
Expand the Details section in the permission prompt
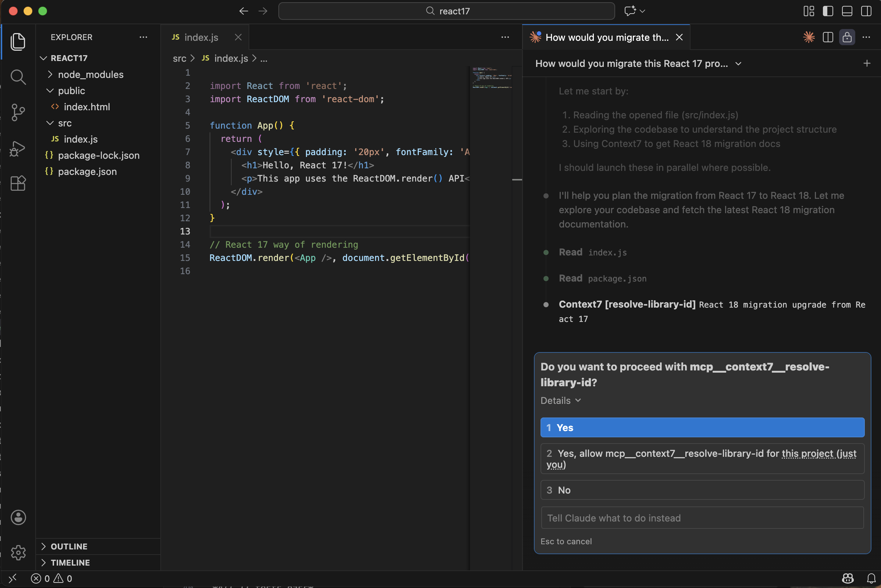point(561,401)
